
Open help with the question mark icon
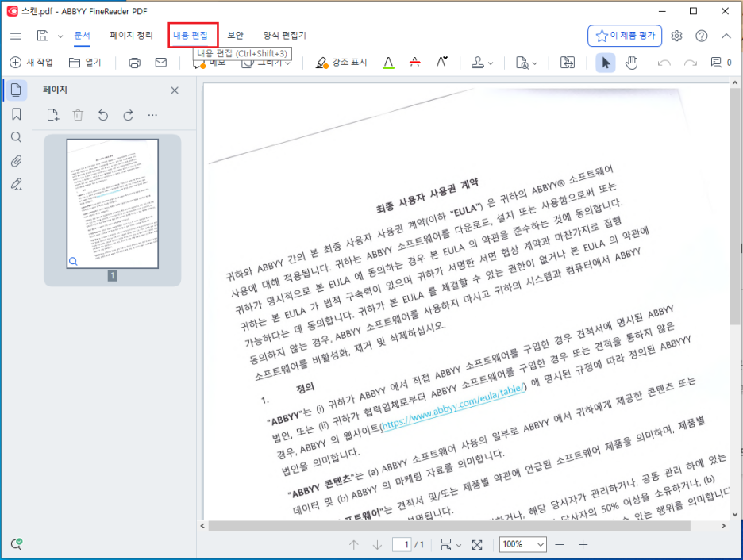tap(701, 36)
